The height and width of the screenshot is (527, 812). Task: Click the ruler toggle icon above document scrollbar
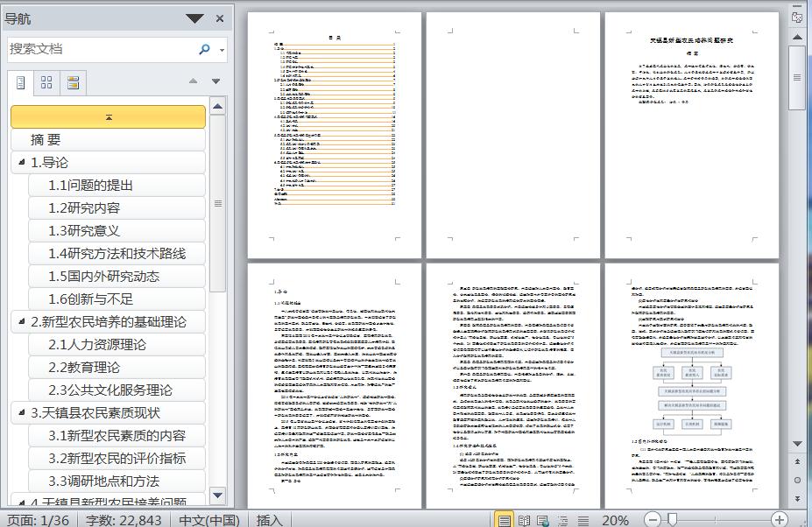pyautogui.click(x=797, y=18)
